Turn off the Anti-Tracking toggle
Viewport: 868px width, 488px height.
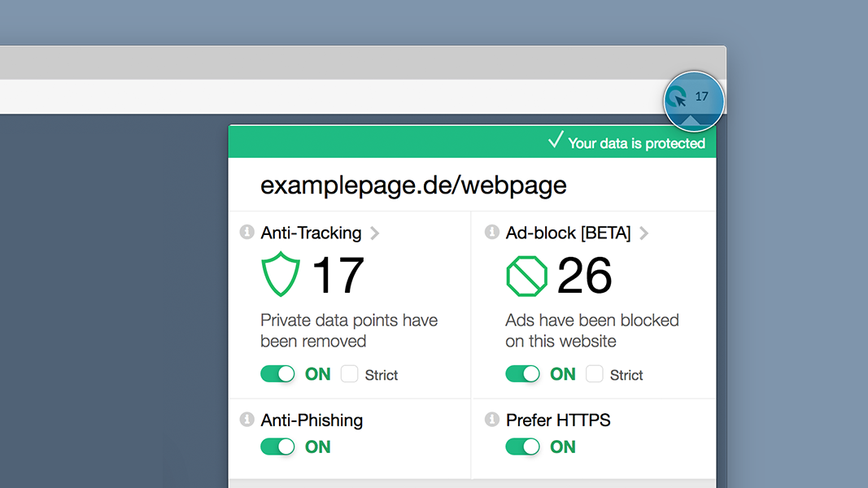point(277,374)
